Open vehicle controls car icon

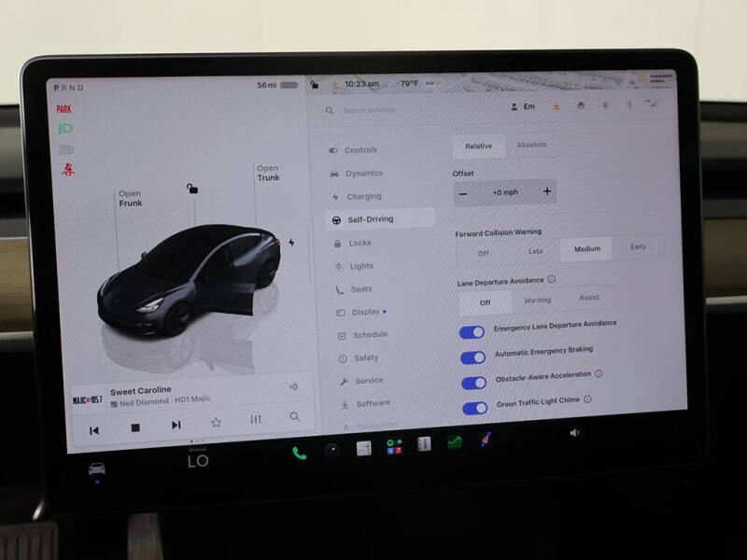point(97,469)
